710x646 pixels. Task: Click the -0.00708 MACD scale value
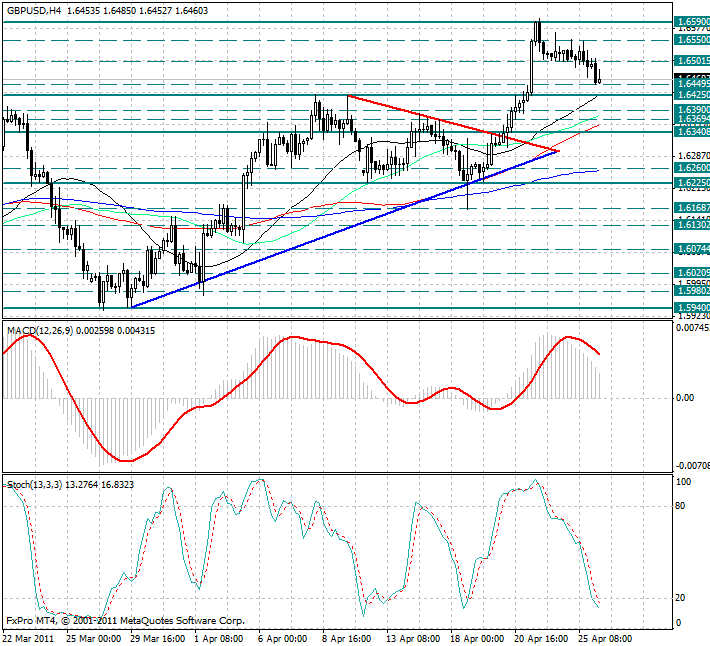[x=693, y=466]
